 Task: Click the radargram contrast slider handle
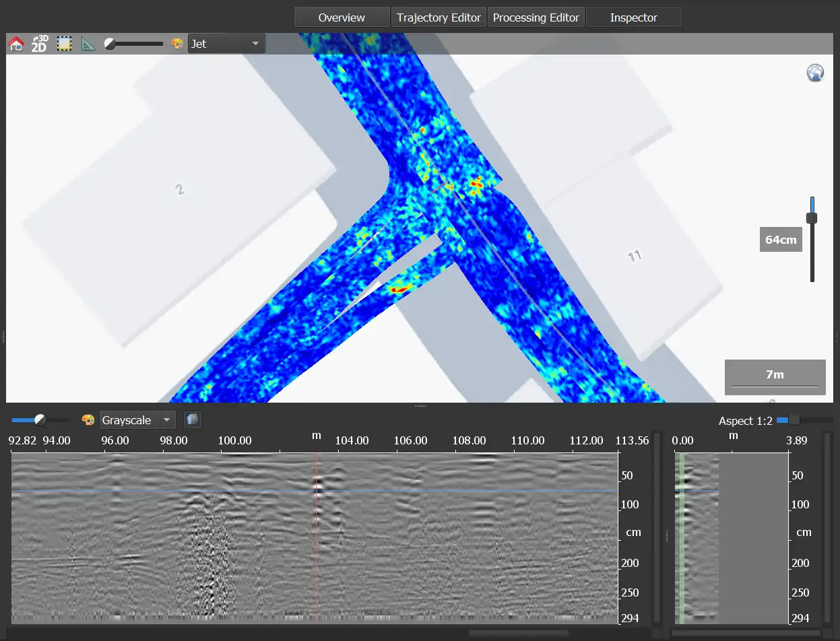40,420
